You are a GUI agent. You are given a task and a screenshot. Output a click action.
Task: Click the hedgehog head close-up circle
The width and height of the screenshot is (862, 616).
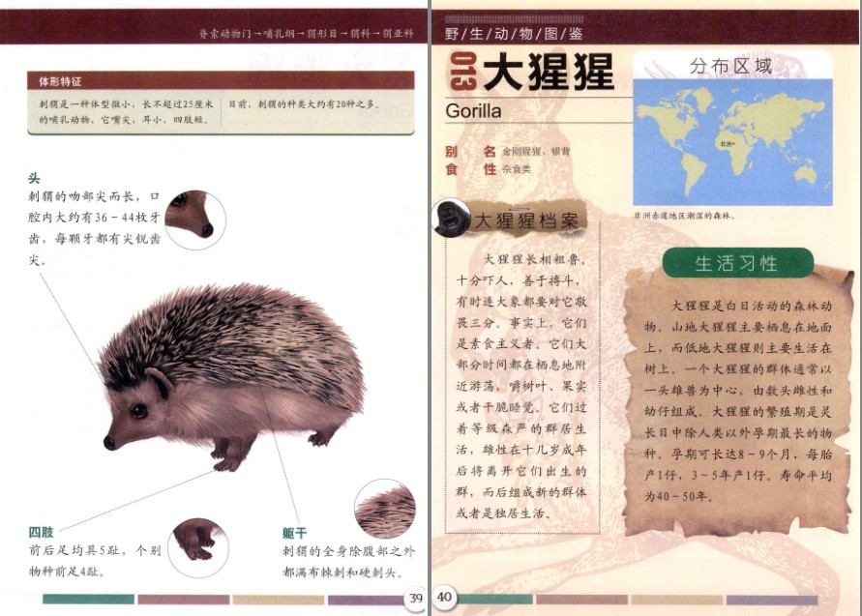(195, 220)
